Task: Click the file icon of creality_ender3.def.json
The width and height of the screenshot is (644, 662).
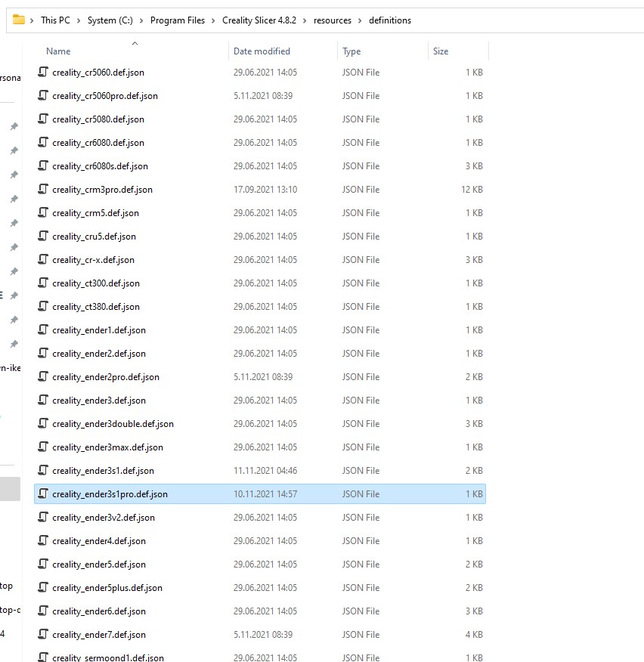Action: click(x=43, y=400)
